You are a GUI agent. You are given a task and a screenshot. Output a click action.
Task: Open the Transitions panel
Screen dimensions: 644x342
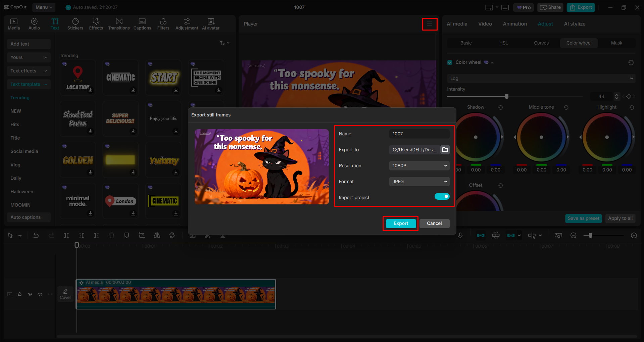point(119,24)
